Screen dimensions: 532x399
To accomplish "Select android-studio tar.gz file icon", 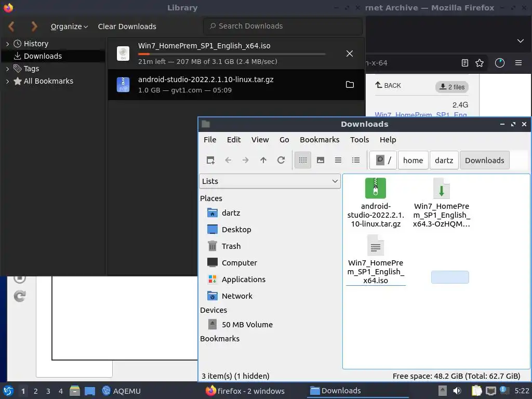I will (x=375, y=188).
